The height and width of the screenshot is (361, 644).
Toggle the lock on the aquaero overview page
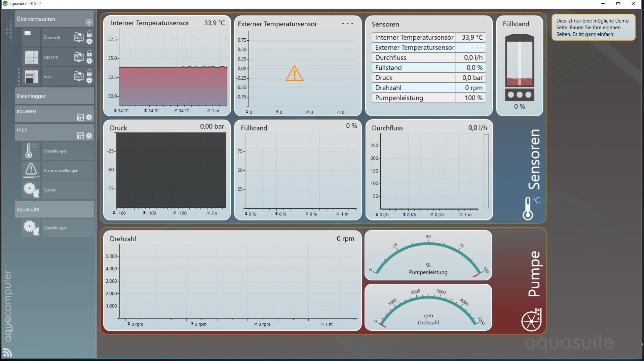click(x=89, y=53)
